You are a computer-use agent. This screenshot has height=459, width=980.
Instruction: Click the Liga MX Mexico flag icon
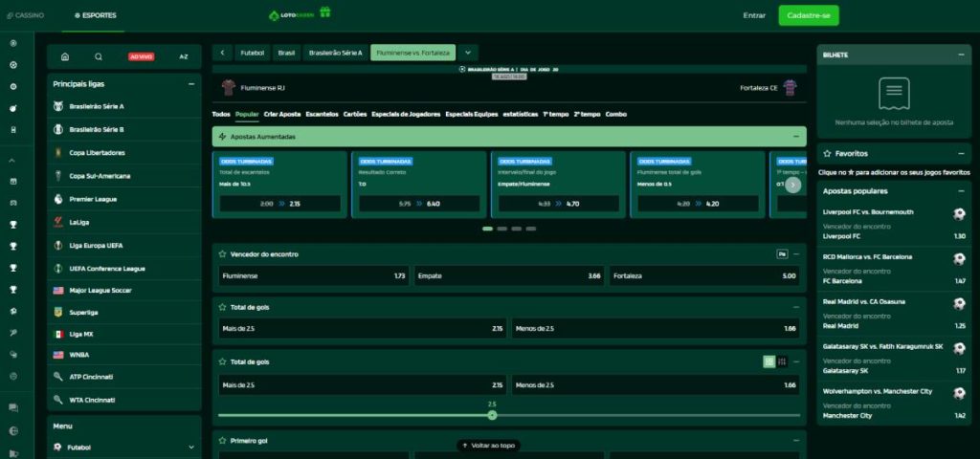click(58, 334)
